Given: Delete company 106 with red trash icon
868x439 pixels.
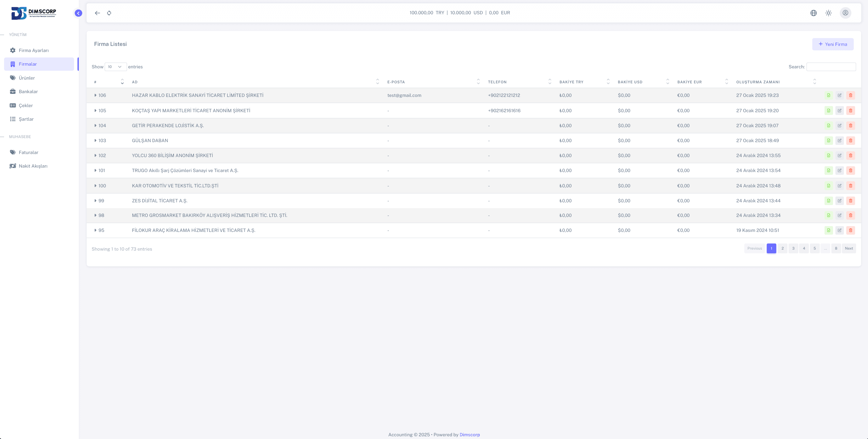Looking at the screenshot, I should point(850,96).
